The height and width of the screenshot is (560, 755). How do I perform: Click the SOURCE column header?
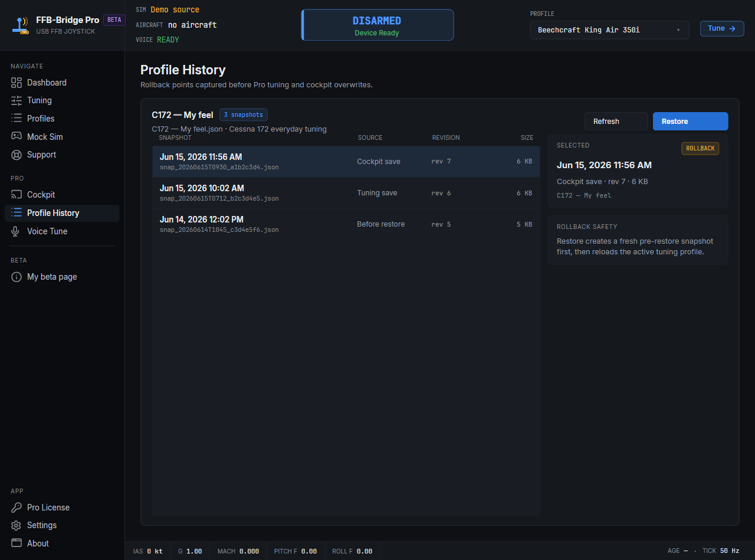(x=370, y=137)
